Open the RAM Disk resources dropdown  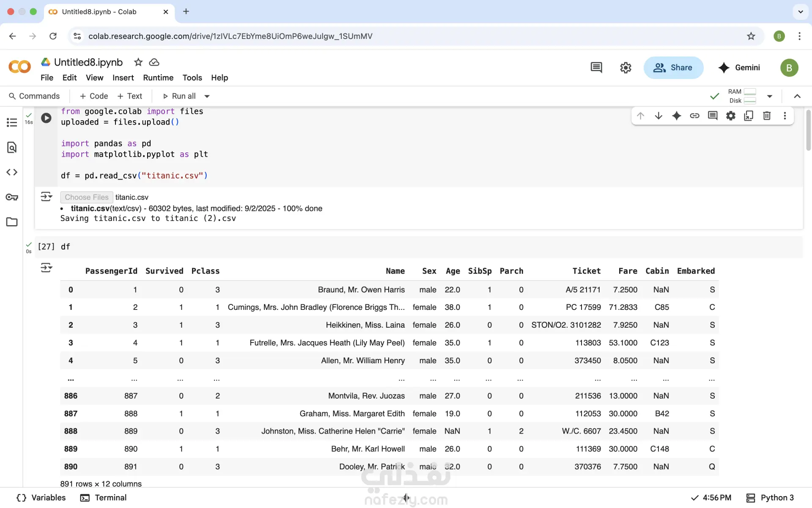(x=770, y=97)
